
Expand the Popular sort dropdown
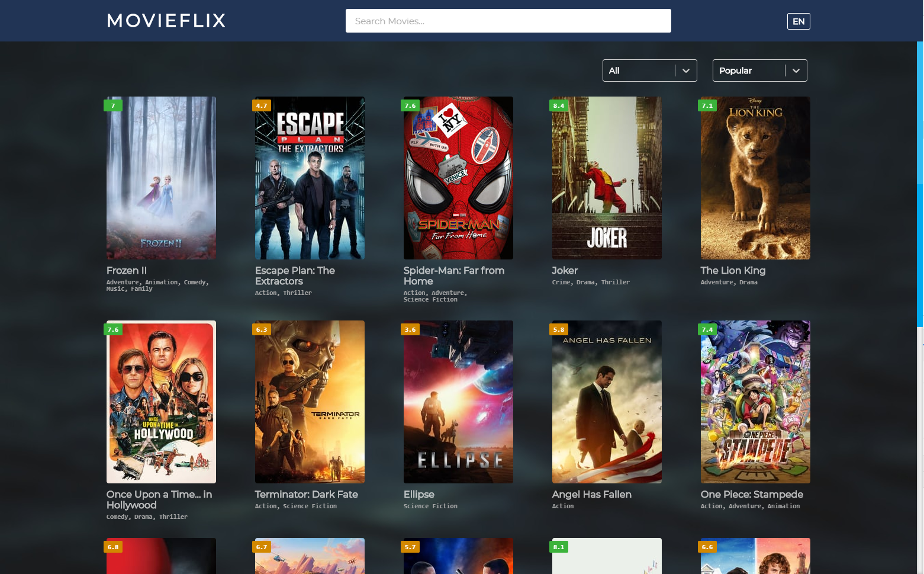[x=759, y=70]
